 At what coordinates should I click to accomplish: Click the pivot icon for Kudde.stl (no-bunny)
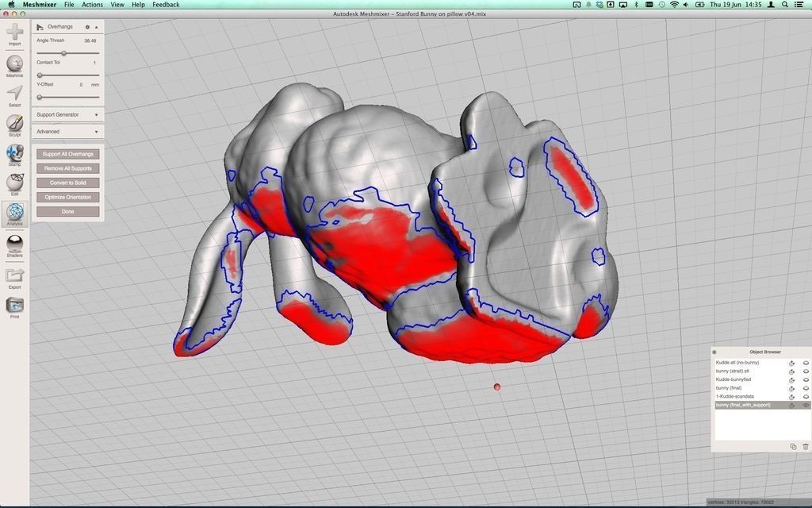pos(792,363)
